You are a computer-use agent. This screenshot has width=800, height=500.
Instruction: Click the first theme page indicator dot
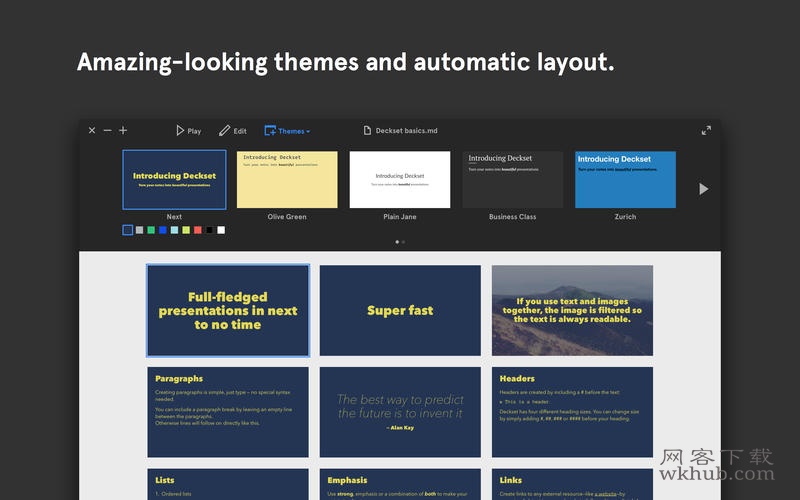click(x=397, y=242)
